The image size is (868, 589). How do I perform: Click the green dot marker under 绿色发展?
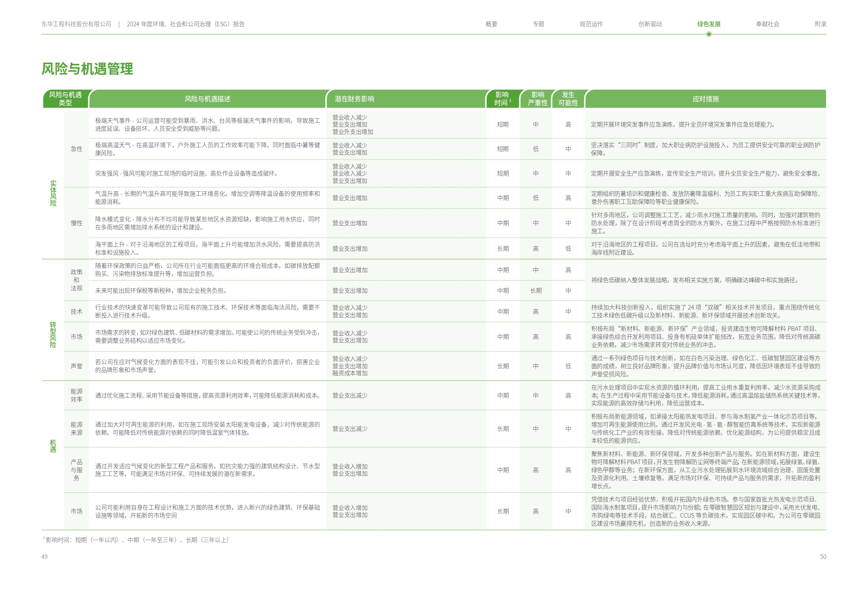point(708,34)
